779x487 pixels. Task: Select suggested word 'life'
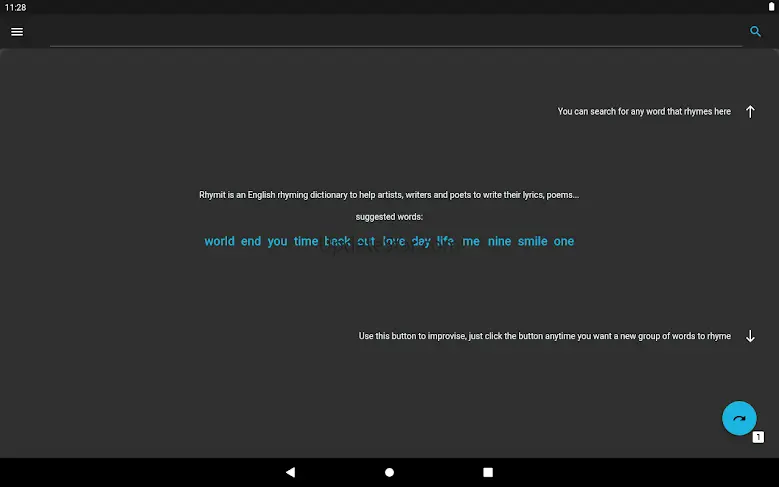pos(445,242)
